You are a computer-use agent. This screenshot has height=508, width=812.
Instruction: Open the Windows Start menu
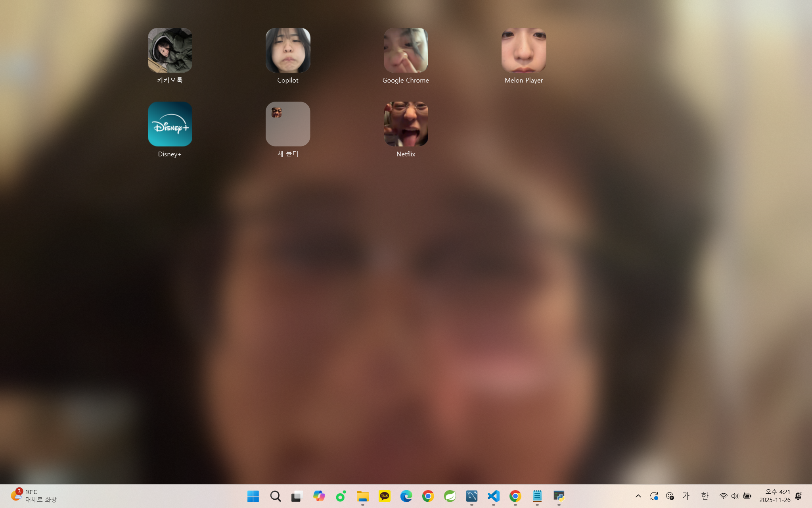pyautogui.click(x=253, y=496)
